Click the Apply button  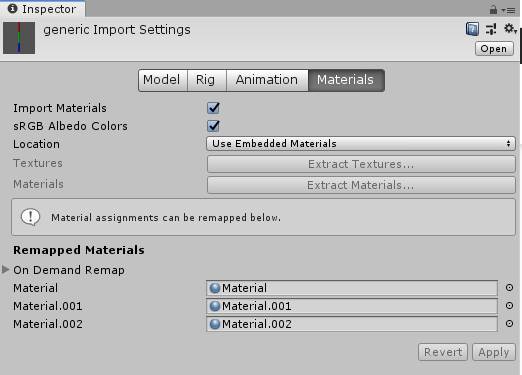coord(494,352)
